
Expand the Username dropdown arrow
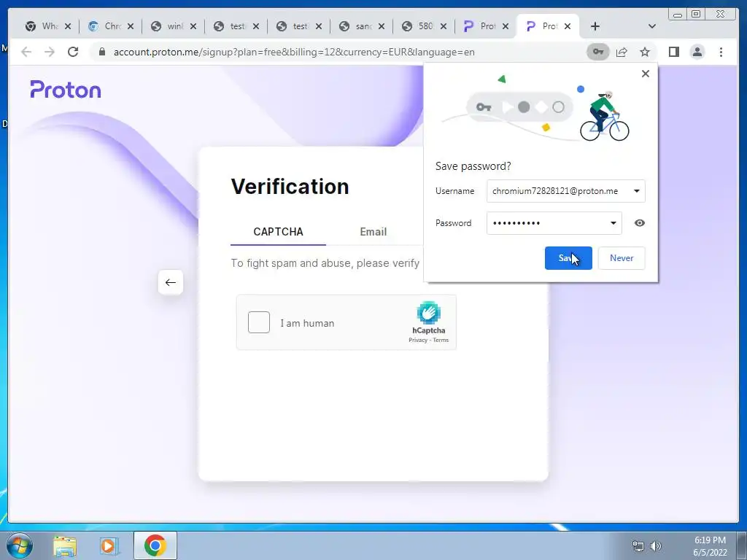636,191
